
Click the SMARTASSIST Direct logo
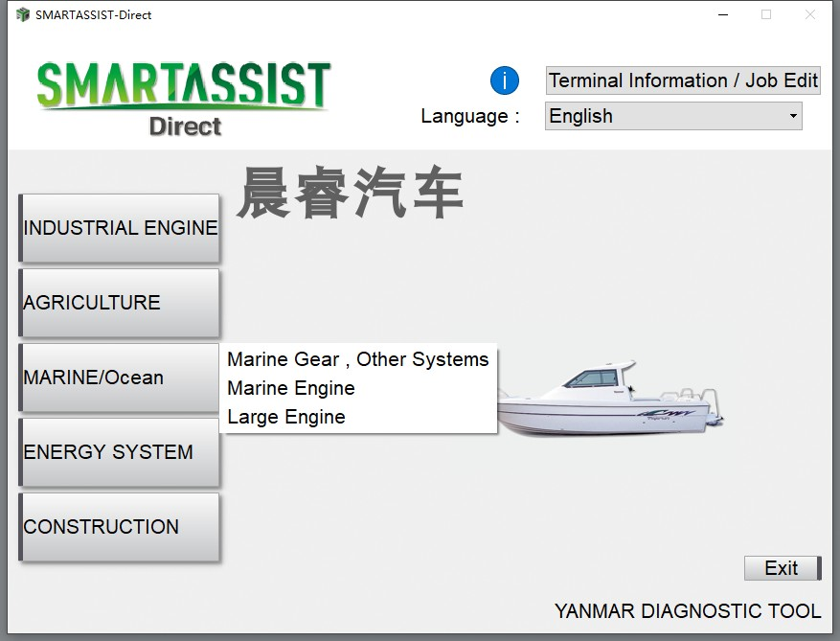coord(184,99)
